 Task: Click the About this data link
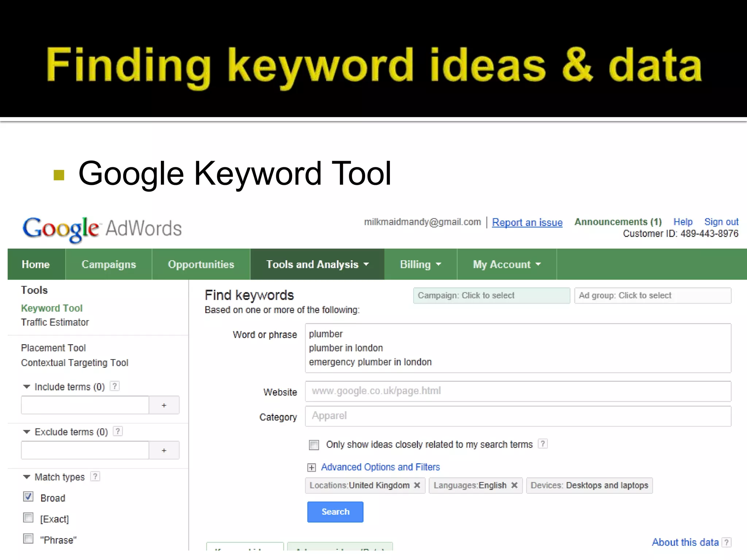[685, 542]
